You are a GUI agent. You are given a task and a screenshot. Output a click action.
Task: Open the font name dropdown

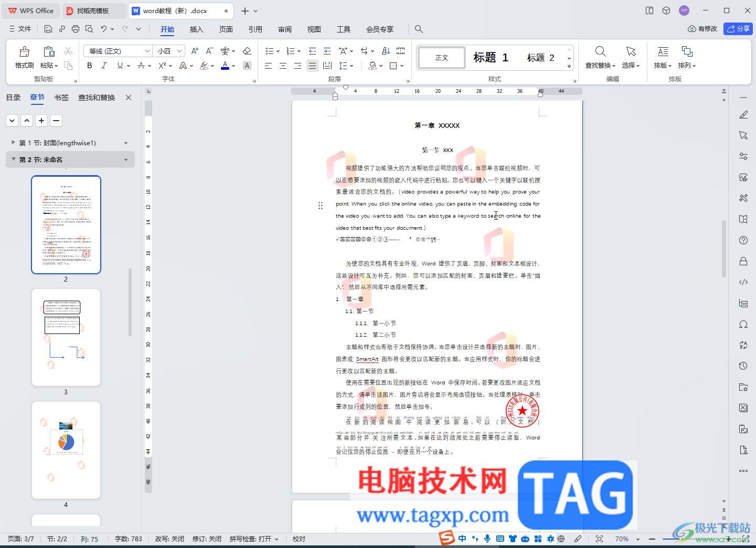(x=147, y=51)
